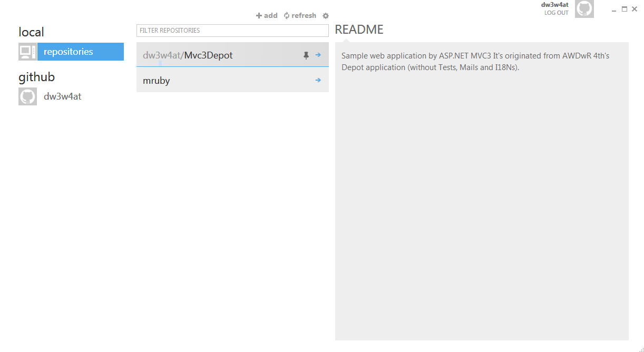
Task: Unpin the Mvc3Depot repository
Action: click(x=306, y=55)
